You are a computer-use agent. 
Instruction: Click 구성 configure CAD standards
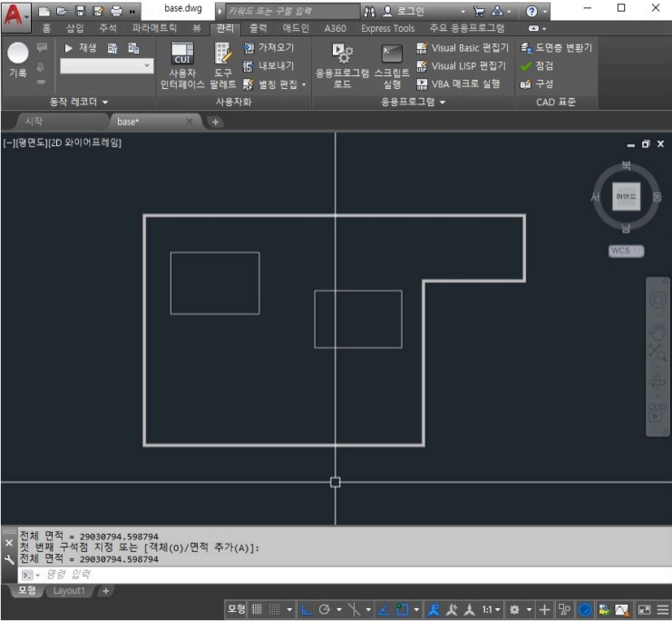click(537, 84)
